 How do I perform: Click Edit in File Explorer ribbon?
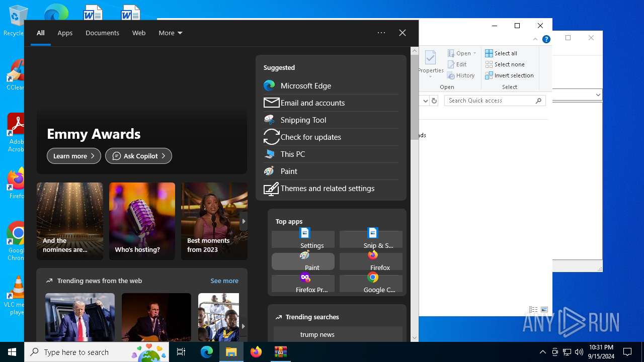click(457, 64)
